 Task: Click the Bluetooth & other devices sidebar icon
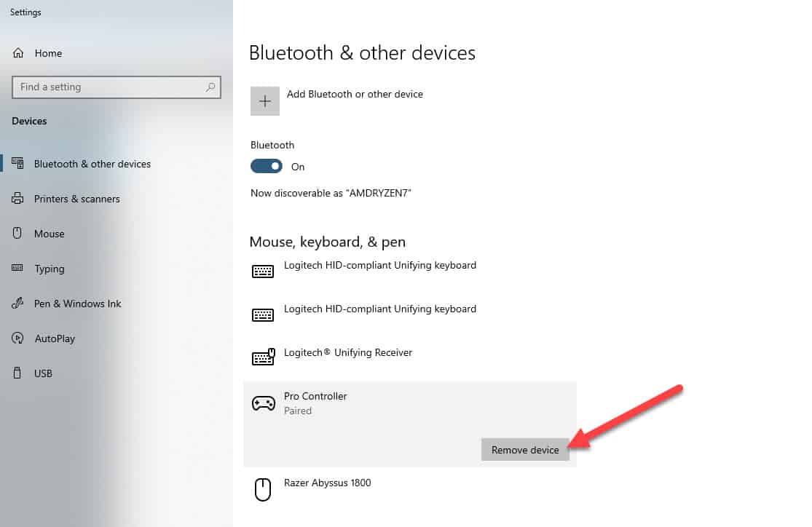pyautogui.click(x=17, y=163)
